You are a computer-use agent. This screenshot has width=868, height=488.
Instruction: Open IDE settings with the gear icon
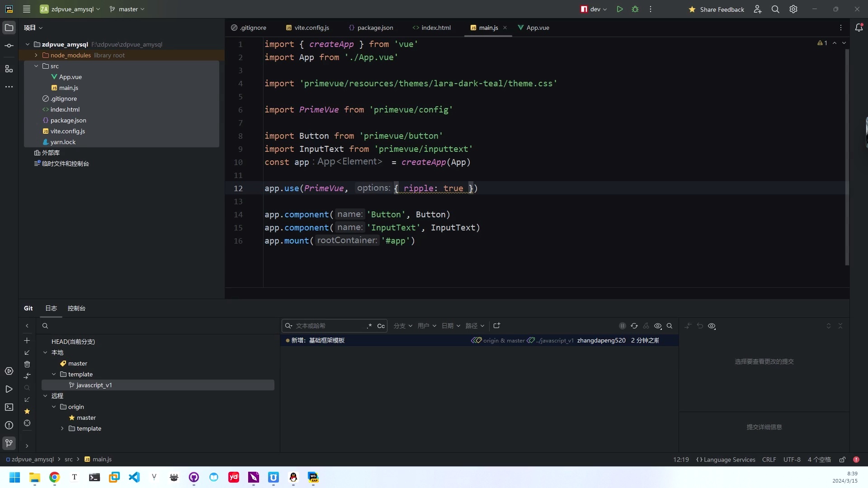pos(793,9)
